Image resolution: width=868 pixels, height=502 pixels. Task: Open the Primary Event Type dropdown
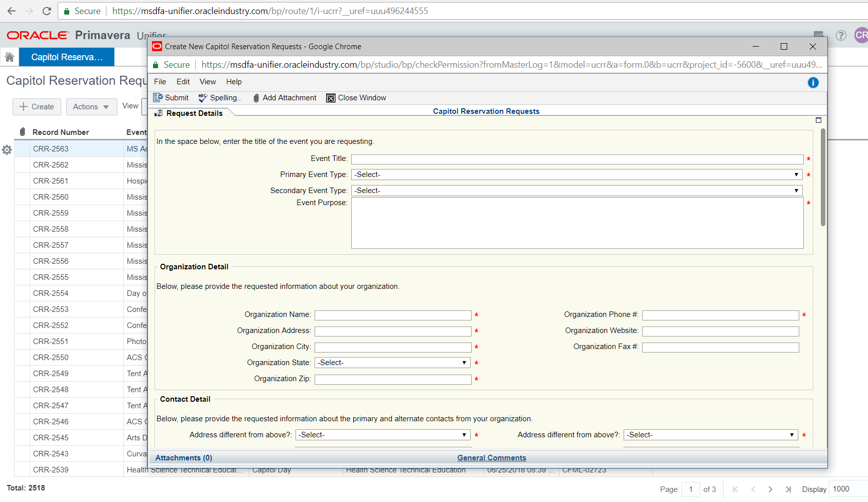click(576, 175)
